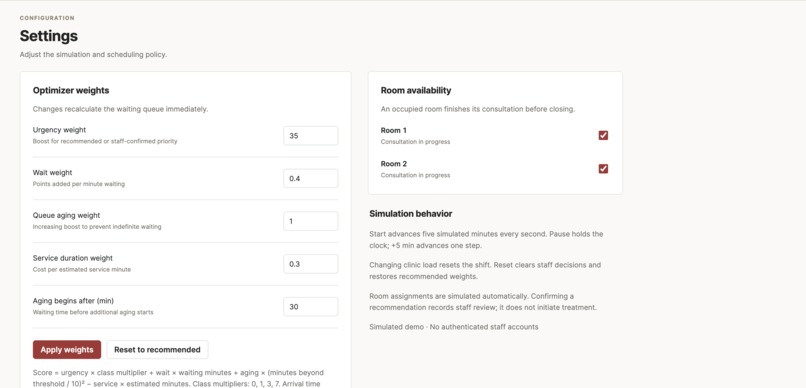
Task: Focus the Urgency weight input field
Action: point(310,136)
